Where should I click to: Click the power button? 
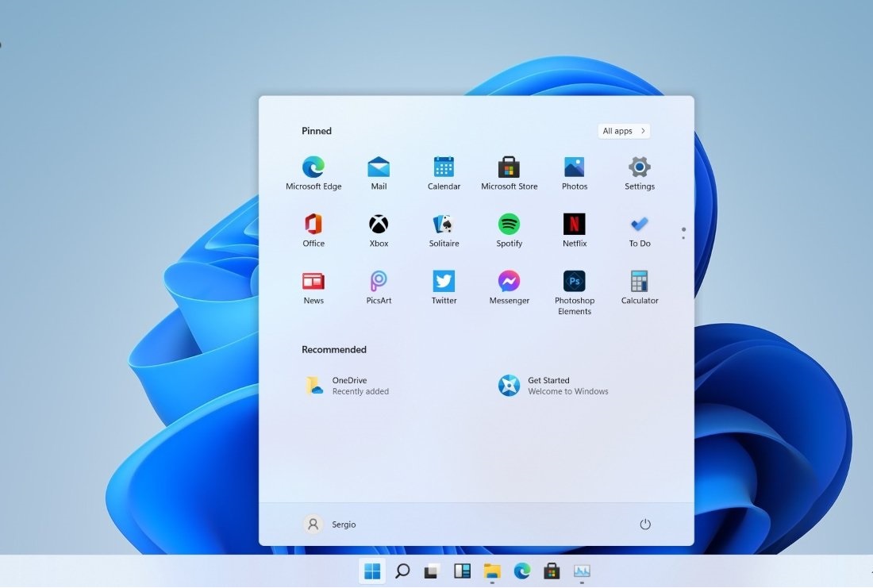(x=645, y=524)
